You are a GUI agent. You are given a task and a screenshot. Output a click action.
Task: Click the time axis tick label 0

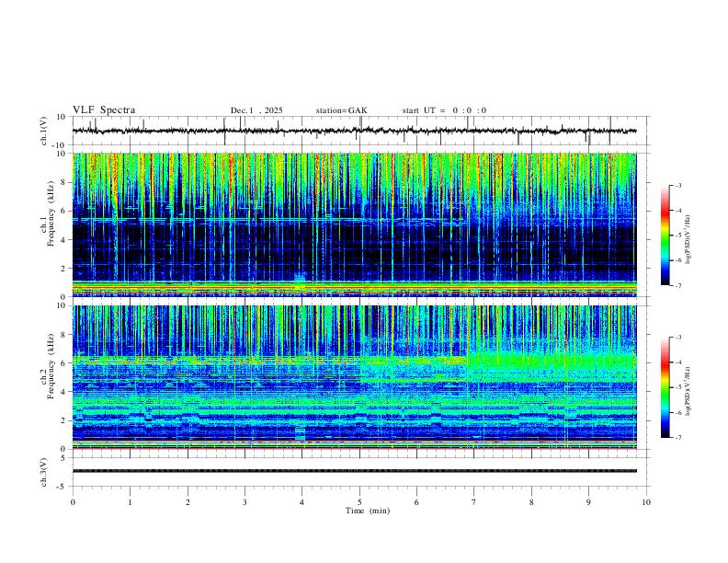[x=73, y=502]
